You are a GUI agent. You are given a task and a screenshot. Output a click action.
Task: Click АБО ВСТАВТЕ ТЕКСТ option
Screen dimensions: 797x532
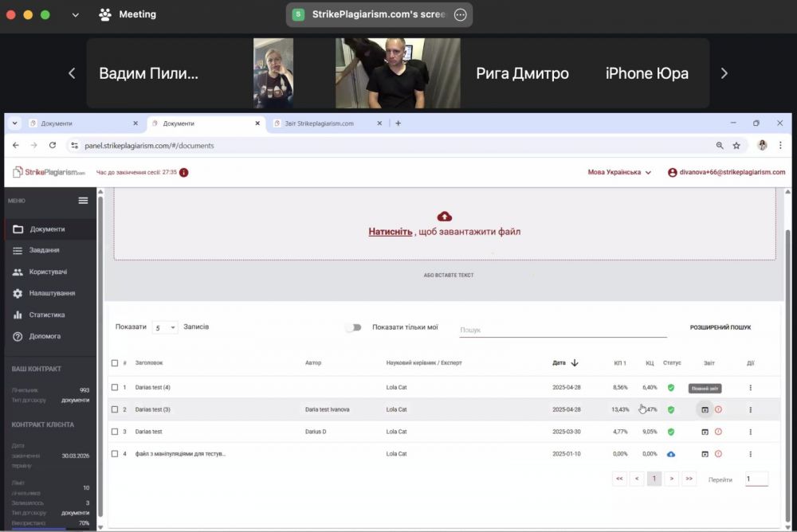click(448, 276)
